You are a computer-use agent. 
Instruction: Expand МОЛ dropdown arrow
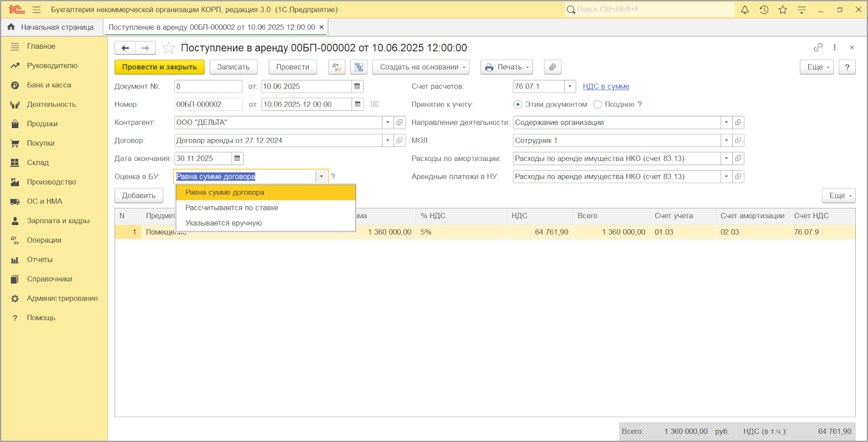[726, 140]
